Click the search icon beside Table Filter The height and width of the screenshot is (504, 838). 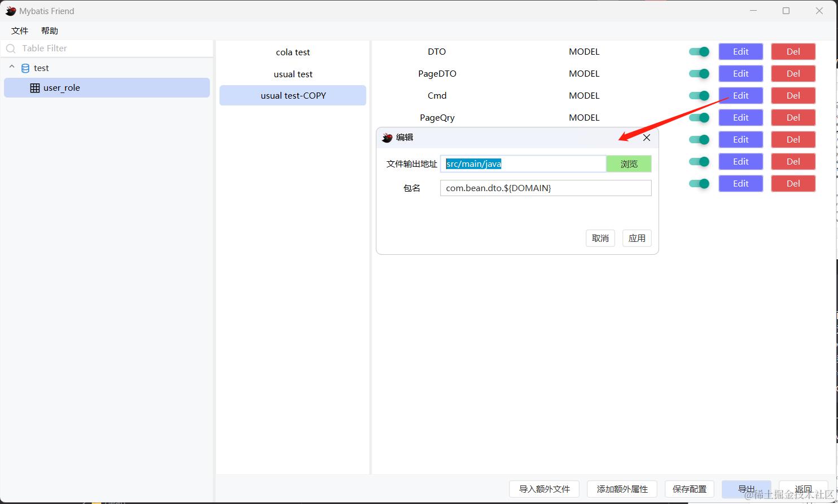11,48
